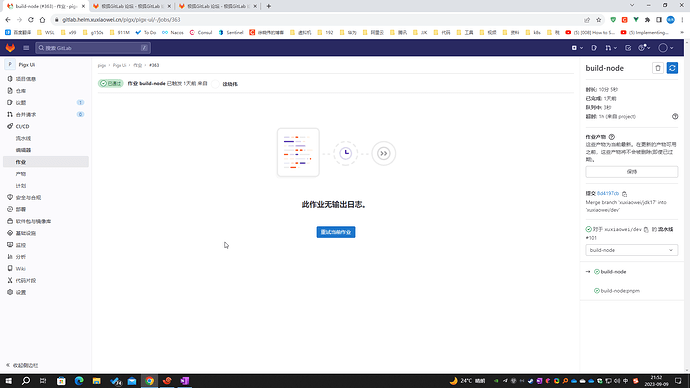The width and height of the screenshot is (690, 388).
Task: Click the help icon next to timeout
Action: (x=675, y=117)
